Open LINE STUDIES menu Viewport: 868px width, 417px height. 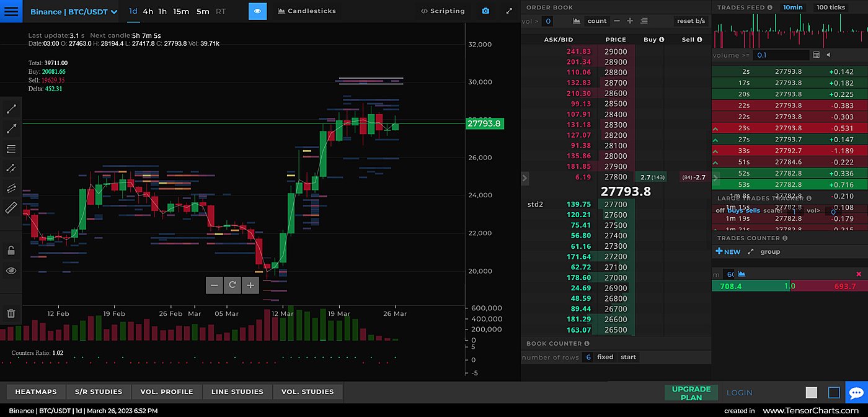237,392
